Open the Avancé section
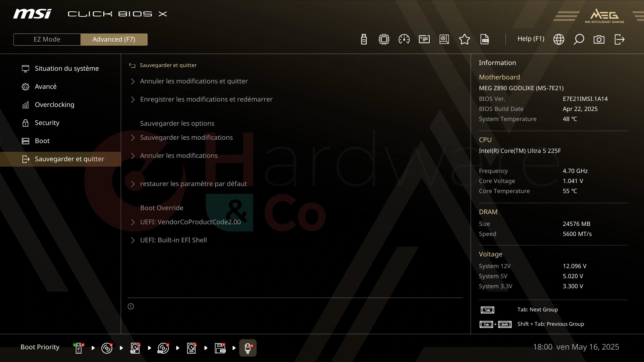Viewport: 644px width, 362px height. [x=60, y=86]
